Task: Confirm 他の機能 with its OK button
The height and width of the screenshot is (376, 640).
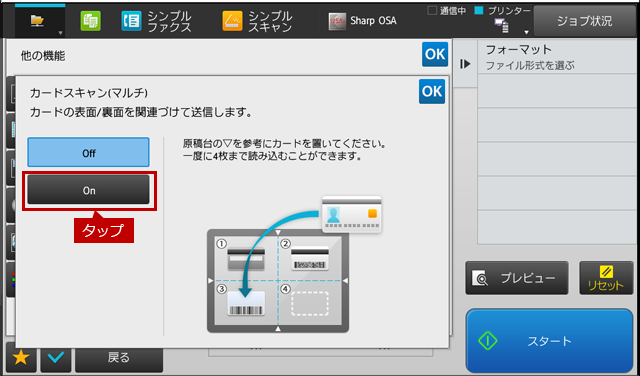Action: pos(435,54)
